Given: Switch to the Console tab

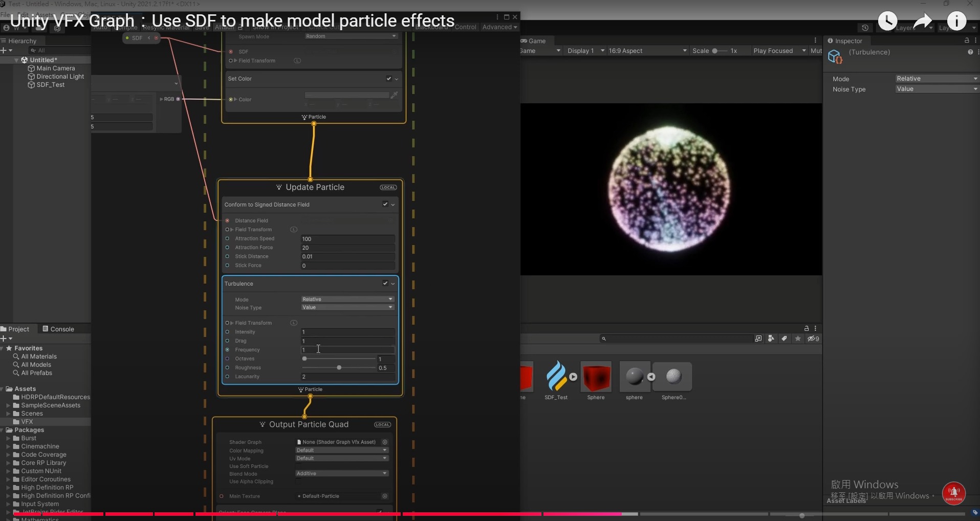Looking at the screenshot, I should pyautogui.click(x=58, y=329).
